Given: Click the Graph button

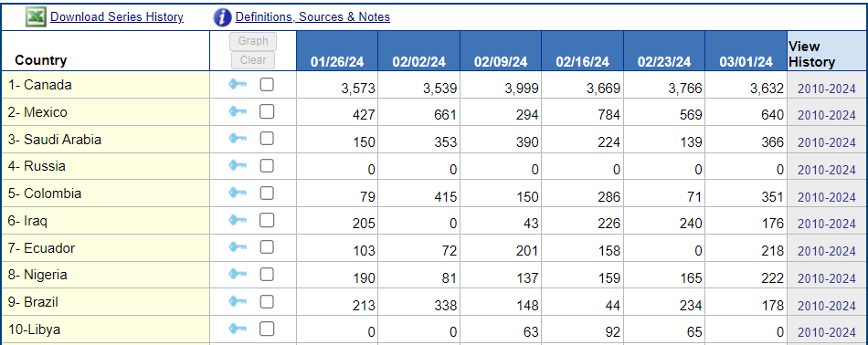Looking at the screenshot, I should point(253,41).
